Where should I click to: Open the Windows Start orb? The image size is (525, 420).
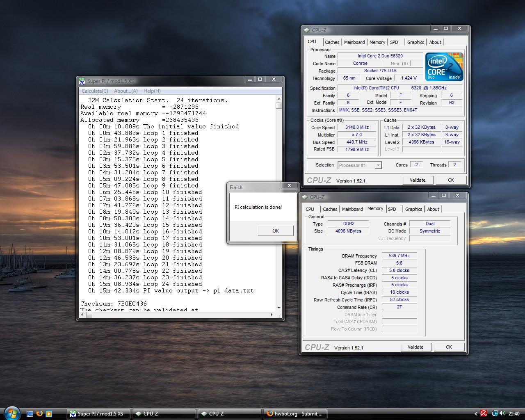[11, 413]
